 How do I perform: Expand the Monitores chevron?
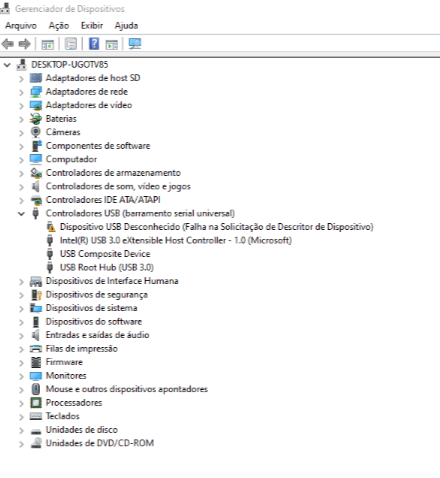pos(21,376)
